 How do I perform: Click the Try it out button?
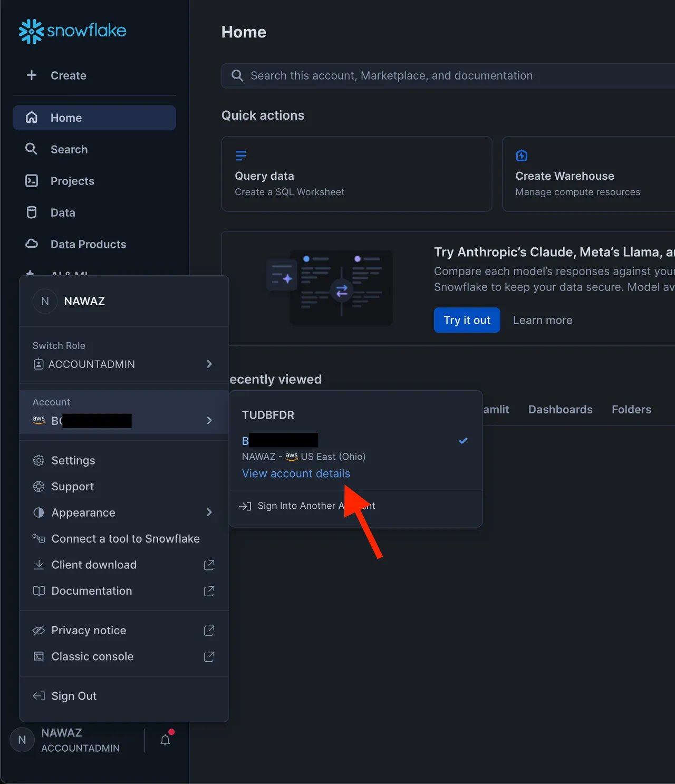467,320
